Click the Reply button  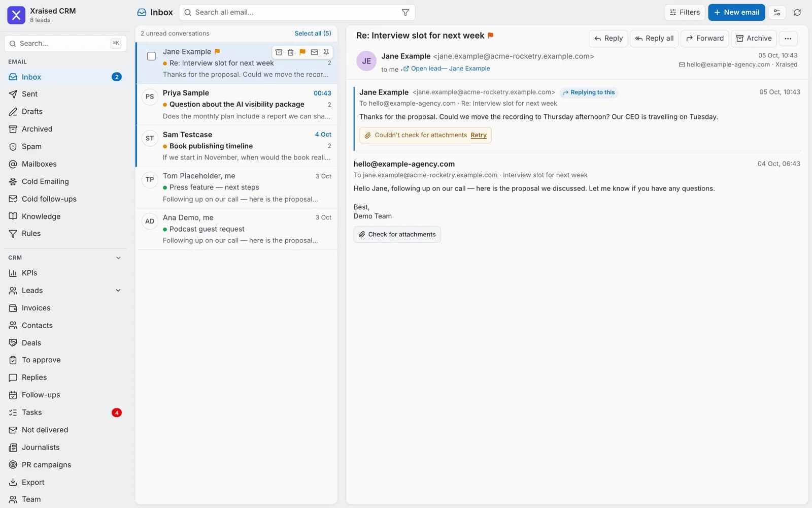pos(608,38)
